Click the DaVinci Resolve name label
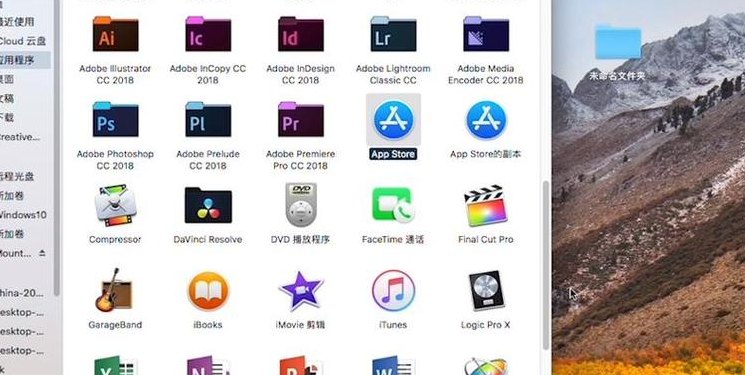Screen dimensions: 745x375 point(208,240)
